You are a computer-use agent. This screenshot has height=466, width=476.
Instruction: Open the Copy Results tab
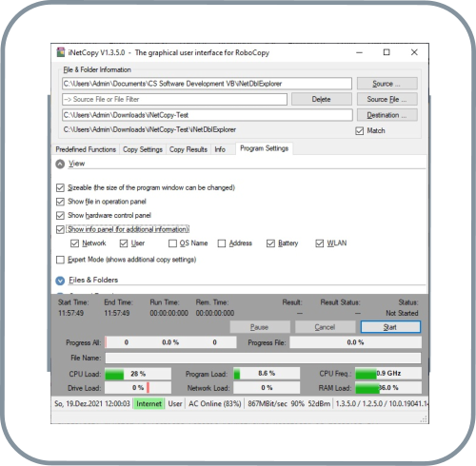click(x=188, y=149)
